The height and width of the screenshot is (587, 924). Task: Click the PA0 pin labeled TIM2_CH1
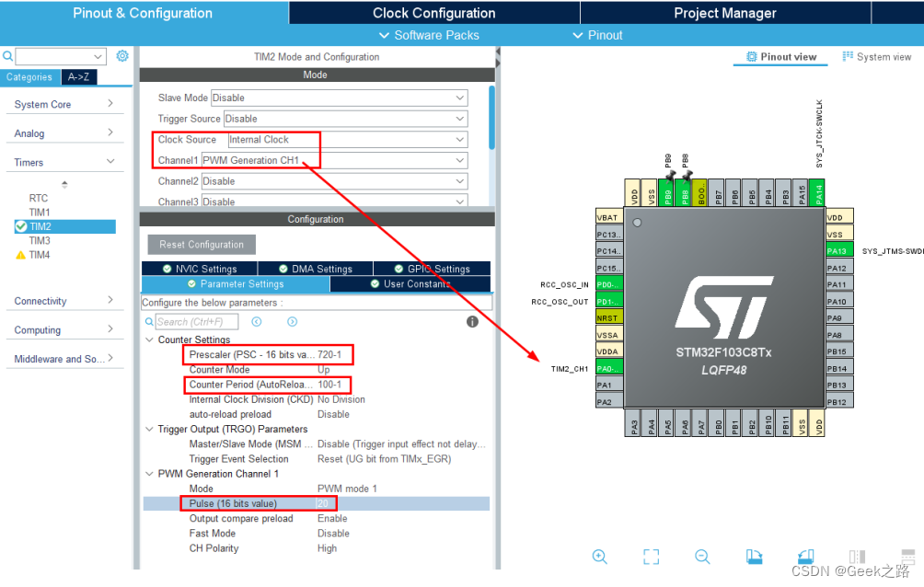click(x=609, y=368)
